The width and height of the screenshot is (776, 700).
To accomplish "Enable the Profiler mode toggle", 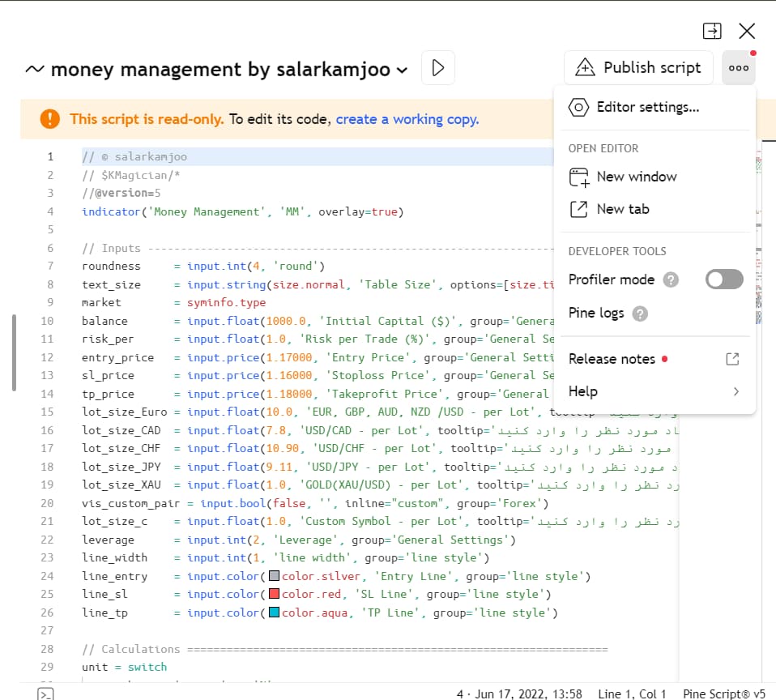I will point(723,280).
